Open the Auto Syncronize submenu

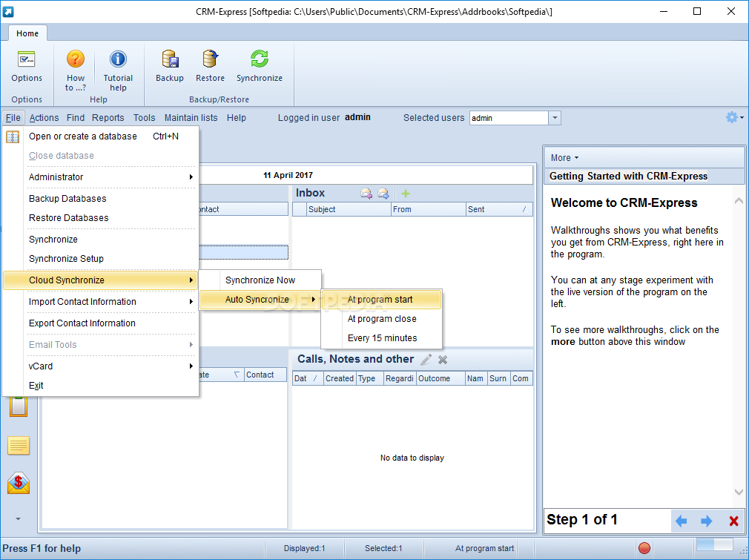point(260,300)
